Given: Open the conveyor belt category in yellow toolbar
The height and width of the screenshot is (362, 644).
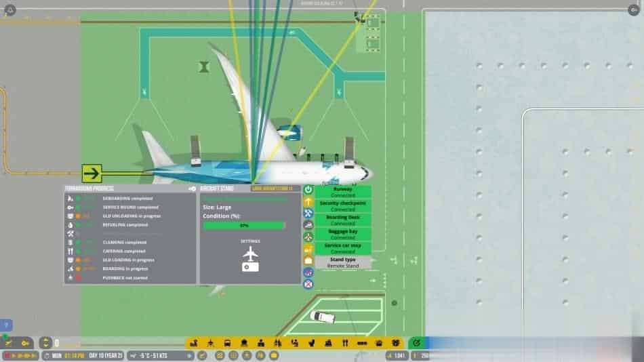Looking at the screenshot, I should coord(362,343).
